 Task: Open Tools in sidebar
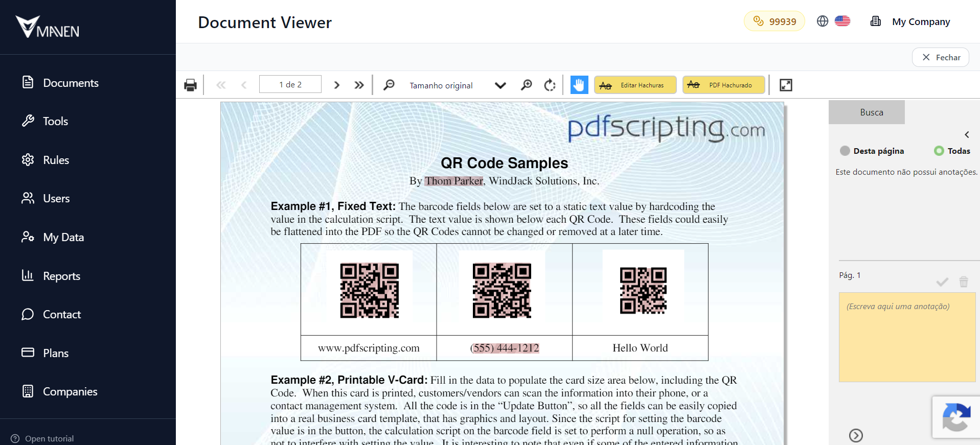55,121
